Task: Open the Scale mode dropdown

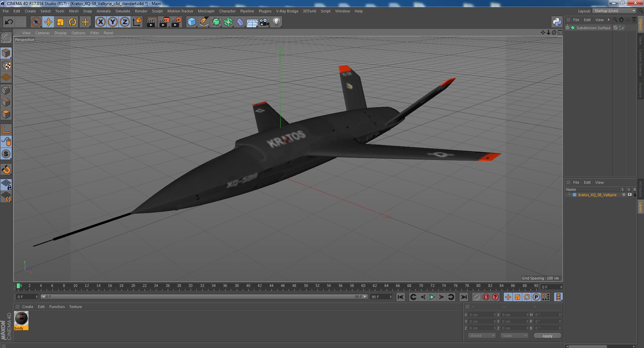Action: [514, 336]
